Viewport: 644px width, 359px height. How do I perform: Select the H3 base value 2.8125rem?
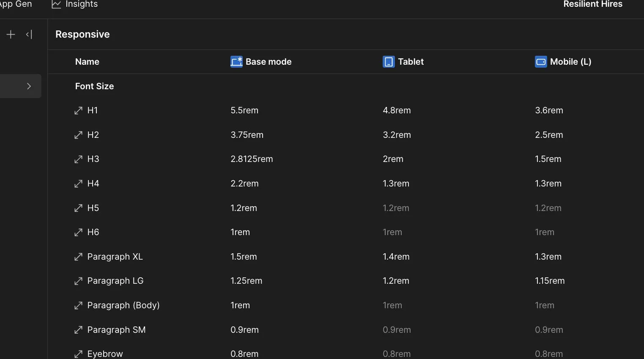point(252,159)
